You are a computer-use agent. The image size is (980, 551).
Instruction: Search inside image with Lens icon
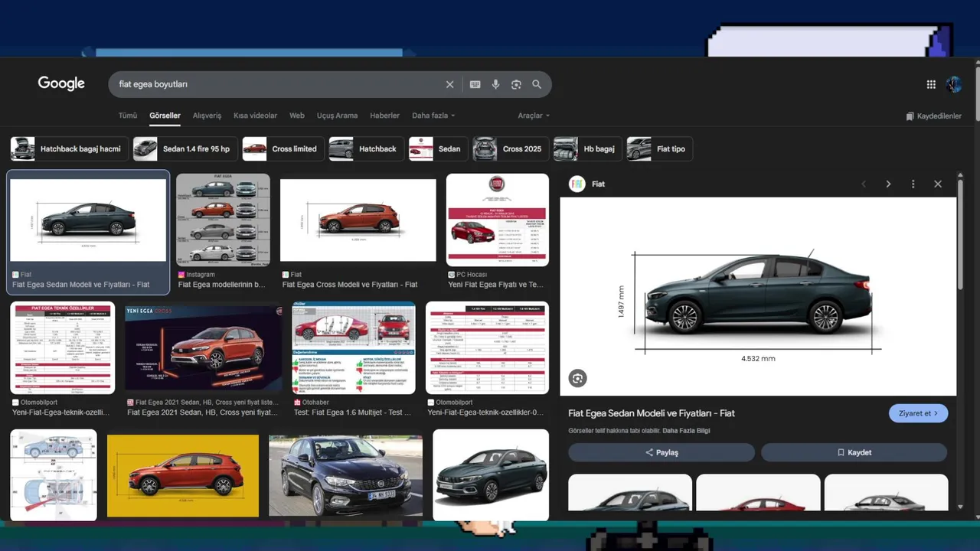[x=577, y=378]
